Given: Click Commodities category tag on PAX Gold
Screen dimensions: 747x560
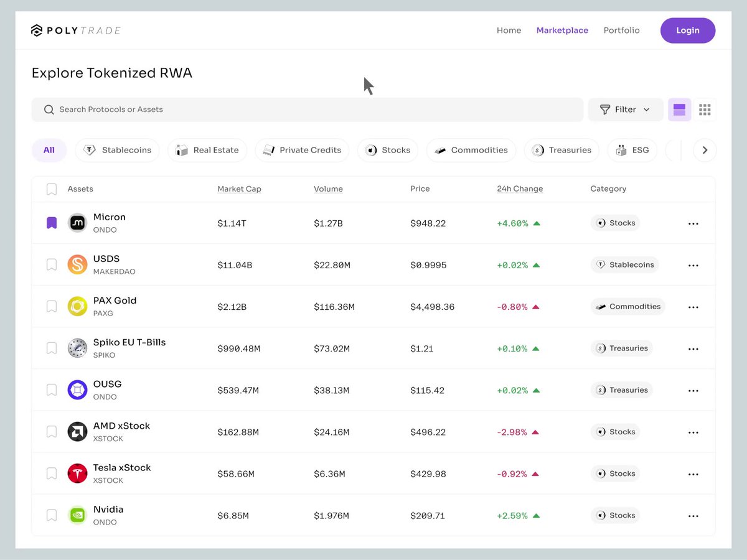Looking at the screenshot, I should (627, 306).
